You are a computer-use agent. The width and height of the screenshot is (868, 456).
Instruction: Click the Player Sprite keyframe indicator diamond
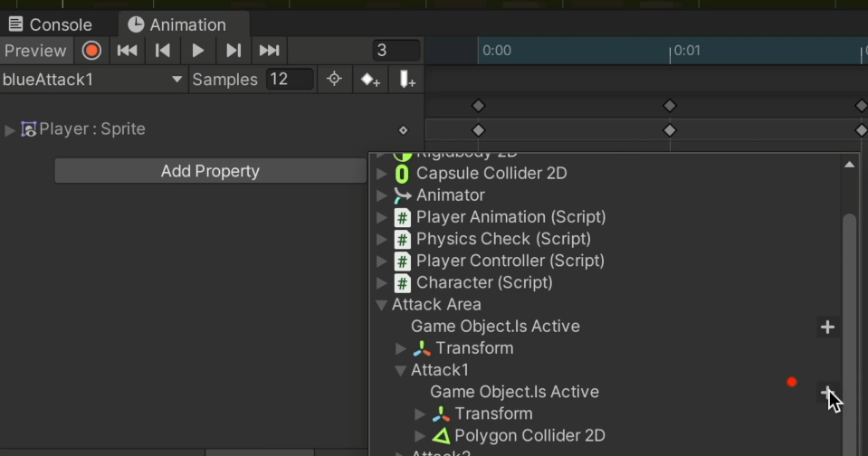click(403, 130)
